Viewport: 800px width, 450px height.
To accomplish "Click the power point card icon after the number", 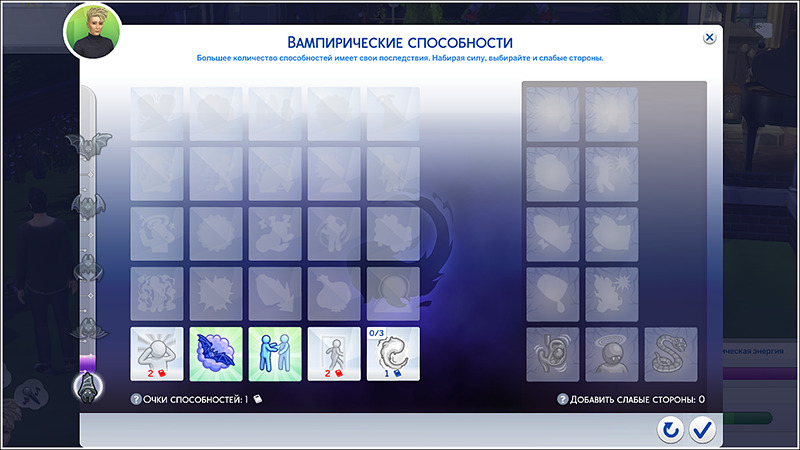I will (x=258, y=398).
